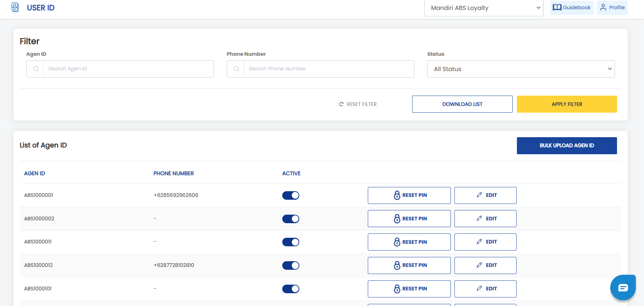The height and width of the screenshot is (306, 644).
Task: Click the Agen ID search magnifier icon
Action: pos(36,69)
